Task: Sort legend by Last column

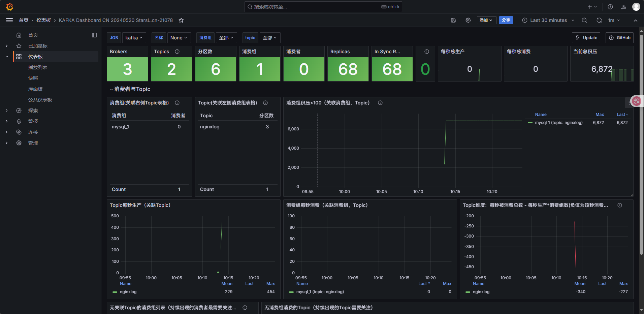Action: [622, 115]
